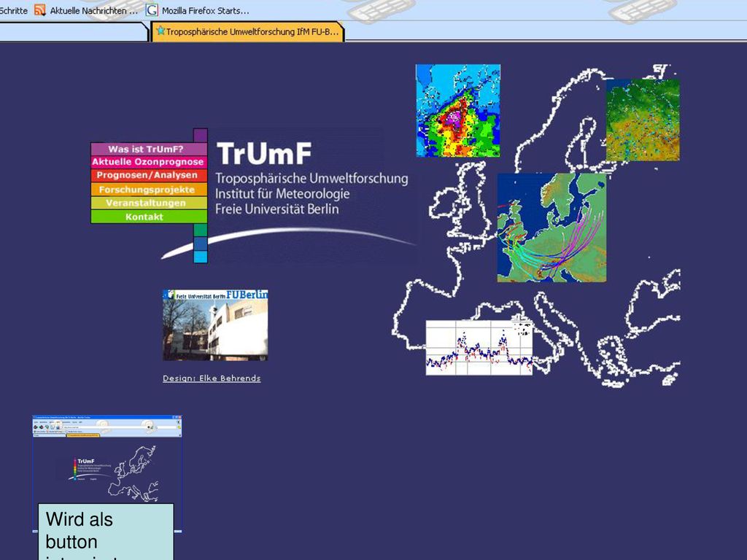The width and height of the screenshot is (747, 560).
Task: Open the Aktuelle Ozonprognose menu item
Action: pos(149,162)
